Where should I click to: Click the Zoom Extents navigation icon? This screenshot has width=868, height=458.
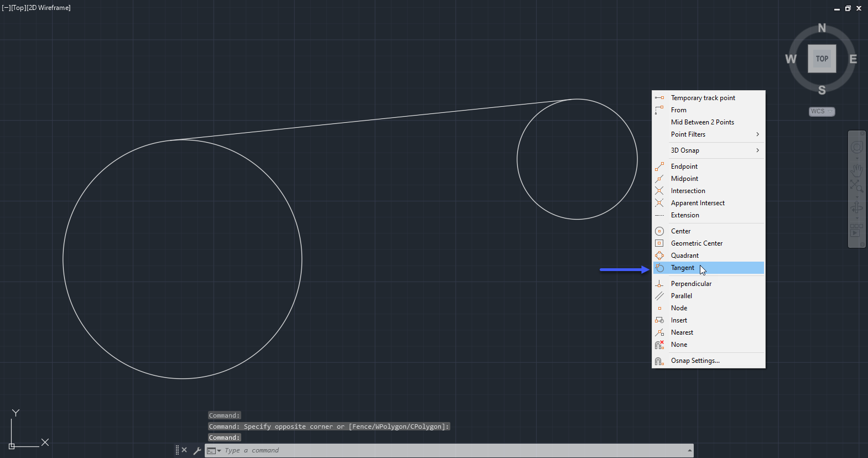pyautogui.click(x=857, y=186)
